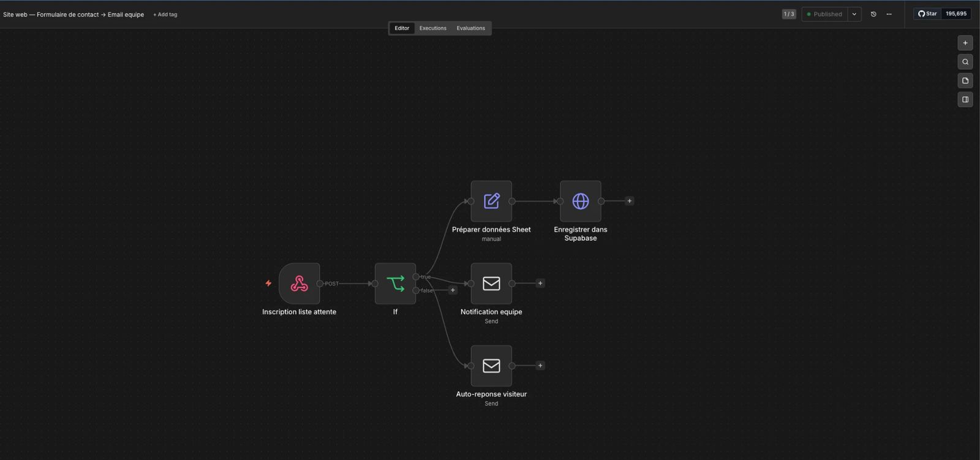Open the canvas search button
This screenshot has width=980, height=460.
point(965,62)
